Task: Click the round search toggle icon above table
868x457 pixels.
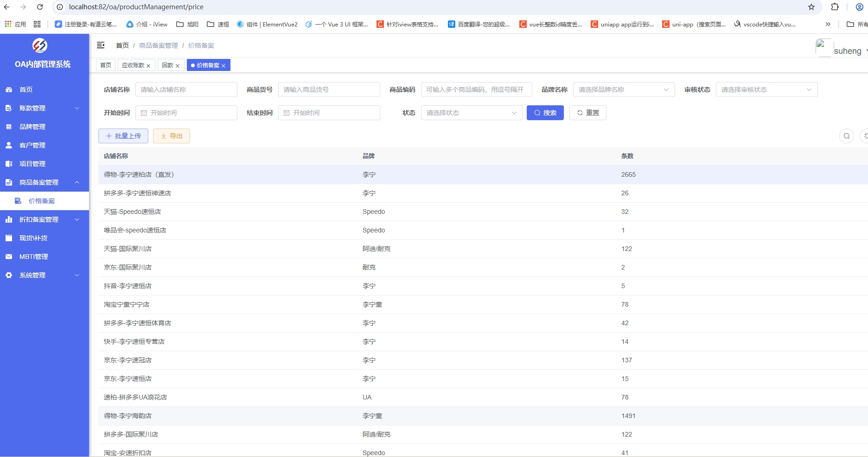Action: (846, 136)
